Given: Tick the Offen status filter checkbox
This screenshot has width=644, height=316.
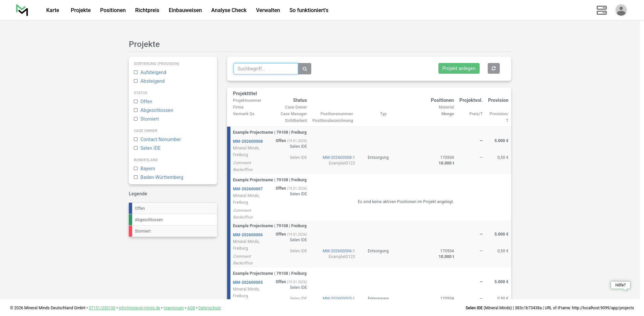Looking at the screenshot, I should coord(136,102).
